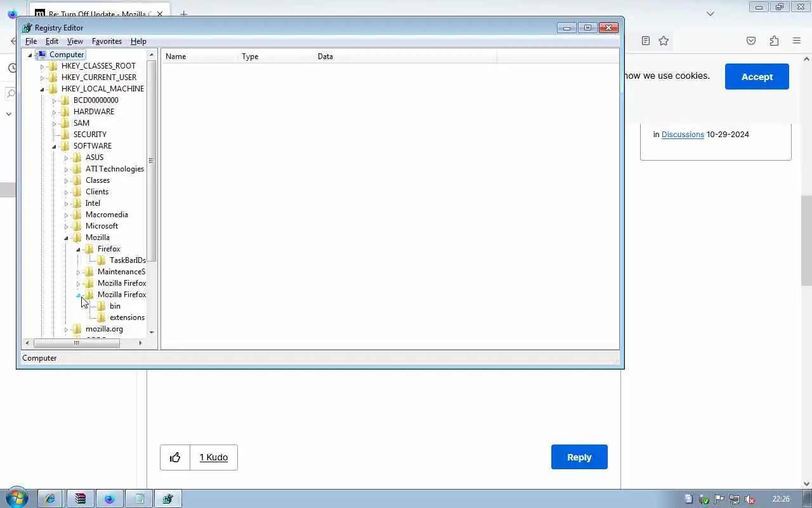Switch to Registry Editor taskbar button
The width and height of the screenshot is (812, 508).
pyautogui.click(x=167, y=498)
